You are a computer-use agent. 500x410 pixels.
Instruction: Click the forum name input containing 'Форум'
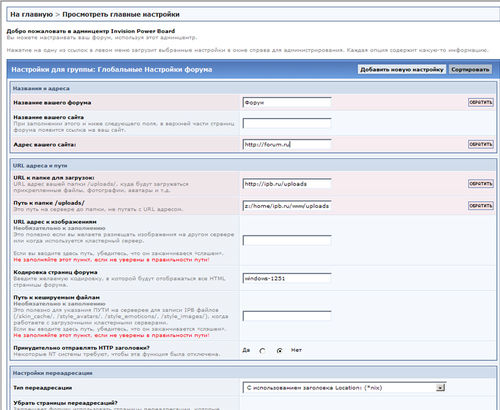[287, 102]
